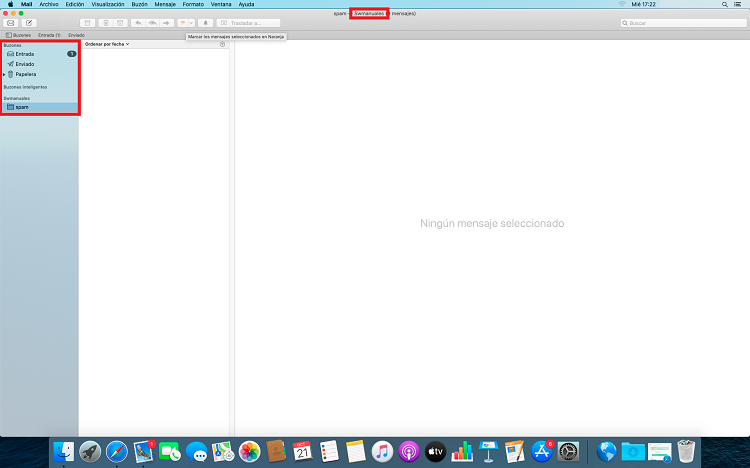Archive the selected message

click(88, 23)
